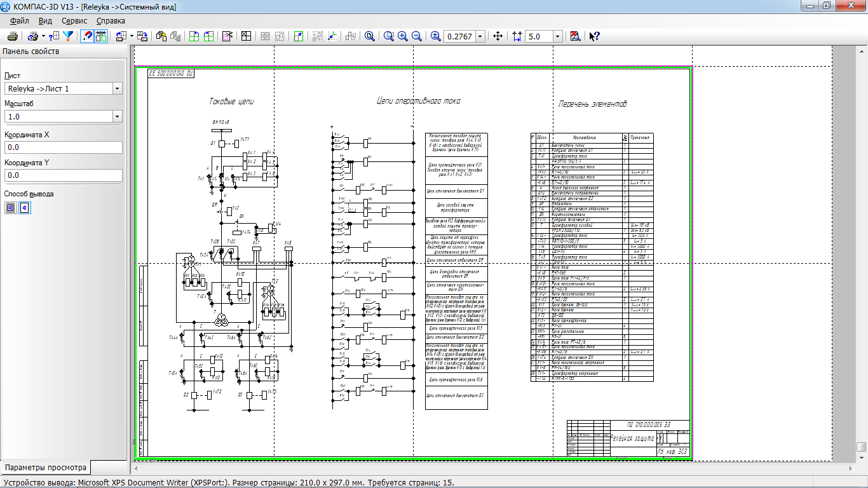The width and height of the screenshot is (868, 488).
Task: Click the step field showing 5.0
Action: pyautogui.click(x=539, y=36)
